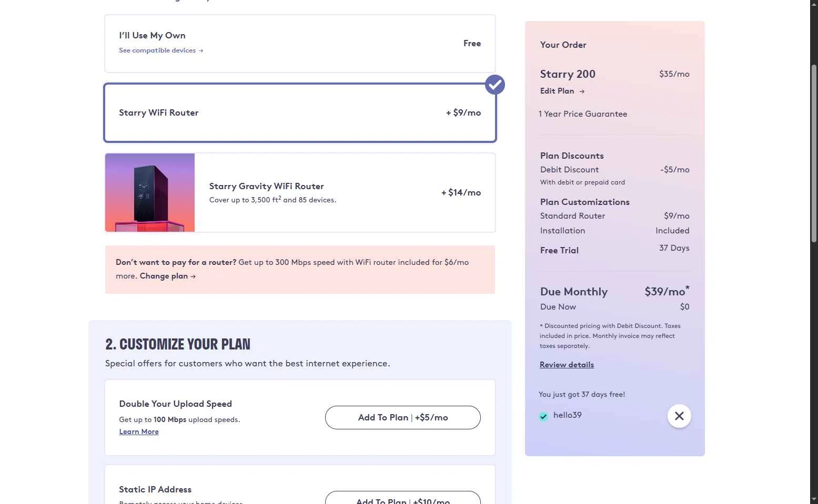Remove the hello39 promo code
Image resolution: width=818 pixels, height=504 pixels.
(x=679, y=416)
